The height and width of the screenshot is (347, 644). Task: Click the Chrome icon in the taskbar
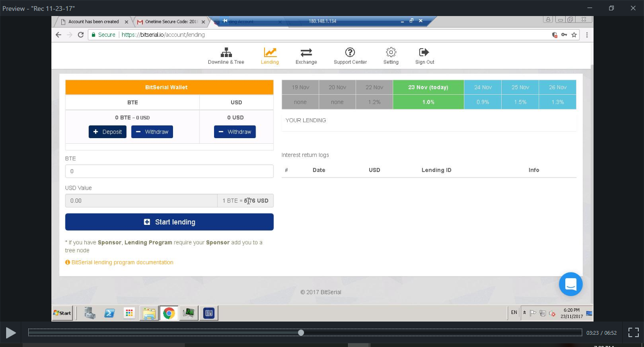169,313
